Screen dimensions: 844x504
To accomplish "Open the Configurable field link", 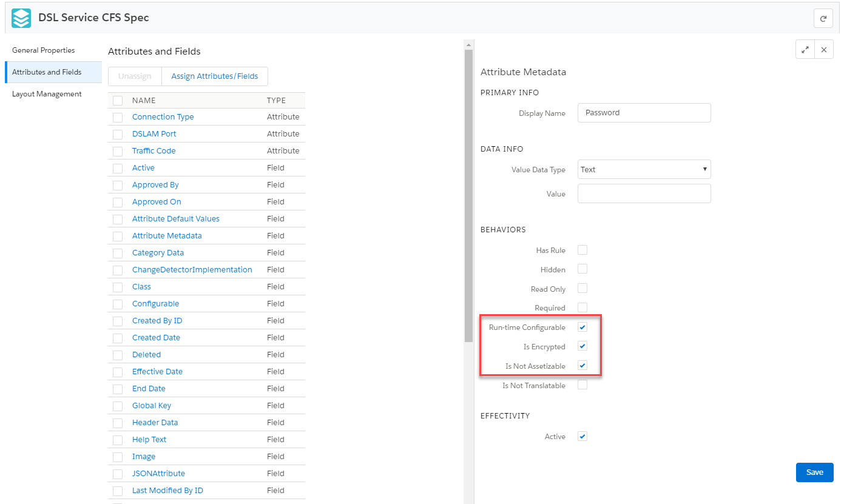I will tap(155, 303).
